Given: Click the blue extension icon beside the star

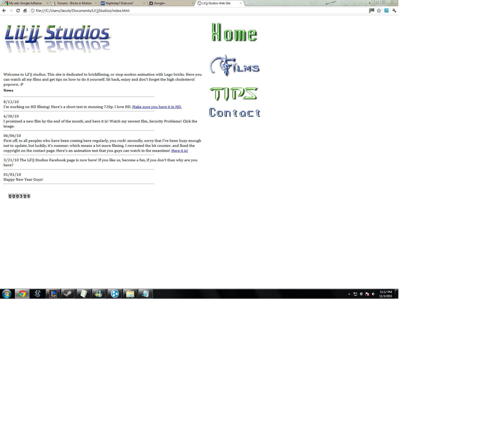Looking at the screenshot, I should pos(386,10).
